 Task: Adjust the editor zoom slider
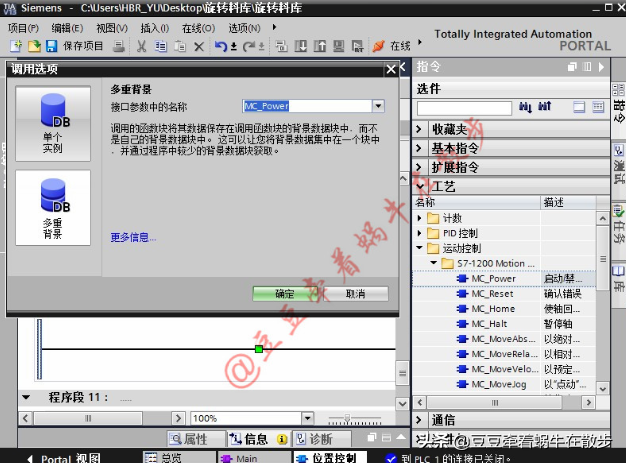(x=347, y=418)
